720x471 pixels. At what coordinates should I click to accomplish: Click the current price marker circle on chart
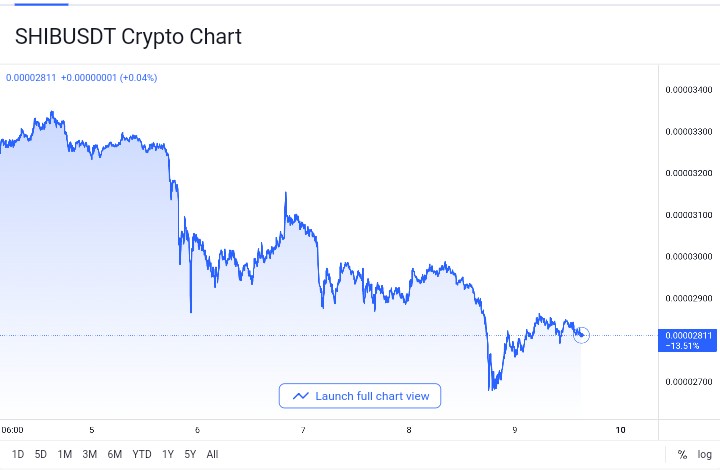tap(581, 335)
